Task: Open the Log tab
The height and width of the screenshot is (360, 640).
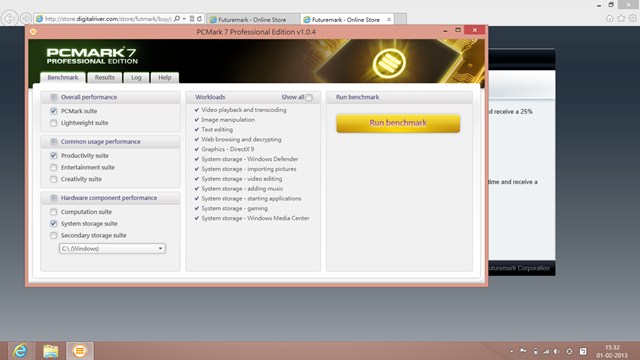Action: point(136,77)
